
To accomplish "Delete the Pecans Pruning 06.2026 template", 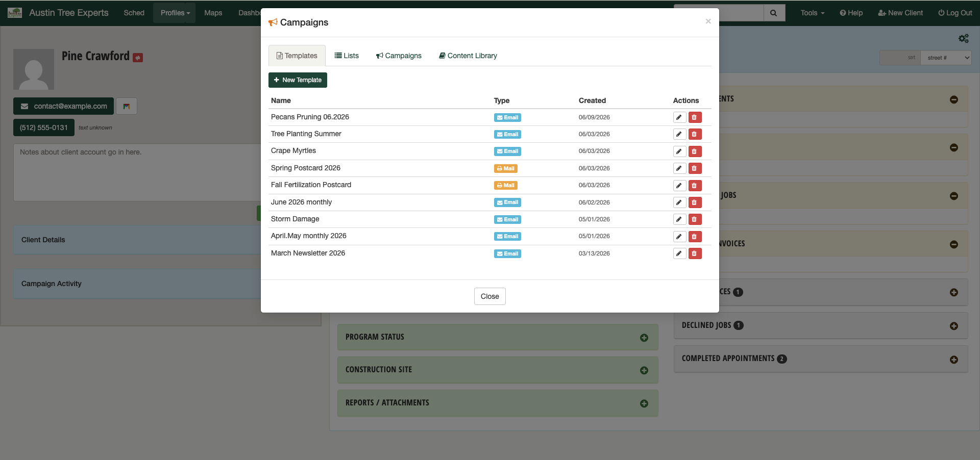I will 695,117.
